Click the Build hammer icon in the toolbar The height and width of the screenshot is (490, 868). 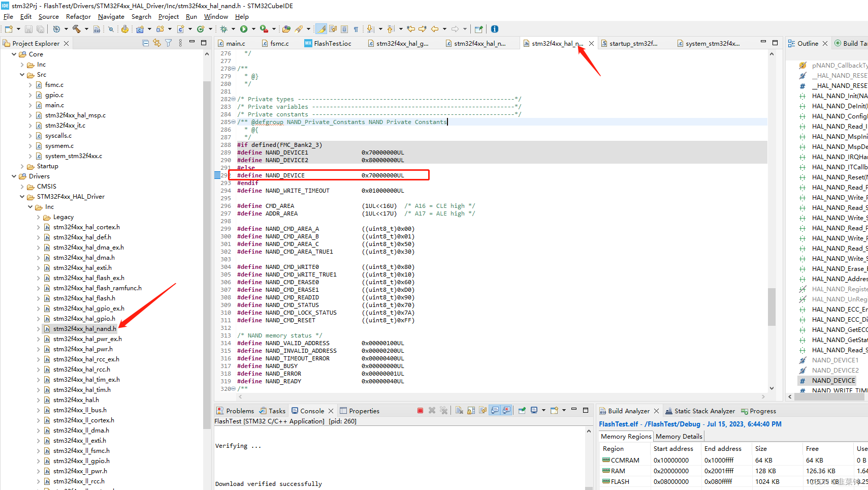tap(77, 29)
